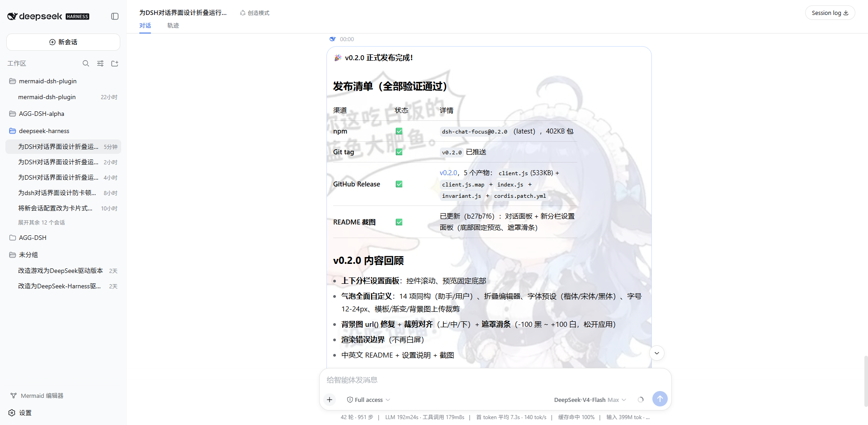The height and width of the screenshot is (425, 868).
Task: Click the dsh-chat-focus@0.2.0 code text
Action: point(475,132)
